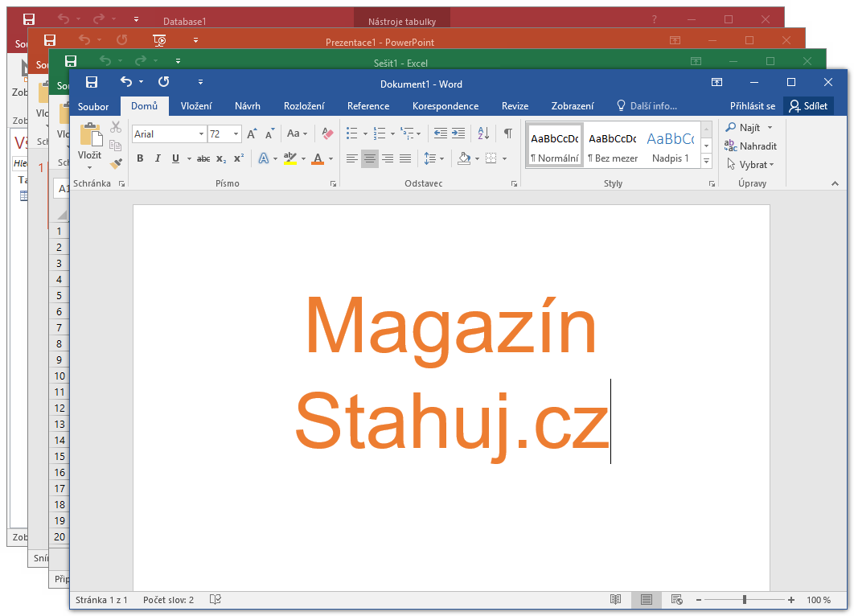Image resolution: width=854 pixels, height=616 pixels.
Task: Open the Reference tab
Action: pos(368,106)
